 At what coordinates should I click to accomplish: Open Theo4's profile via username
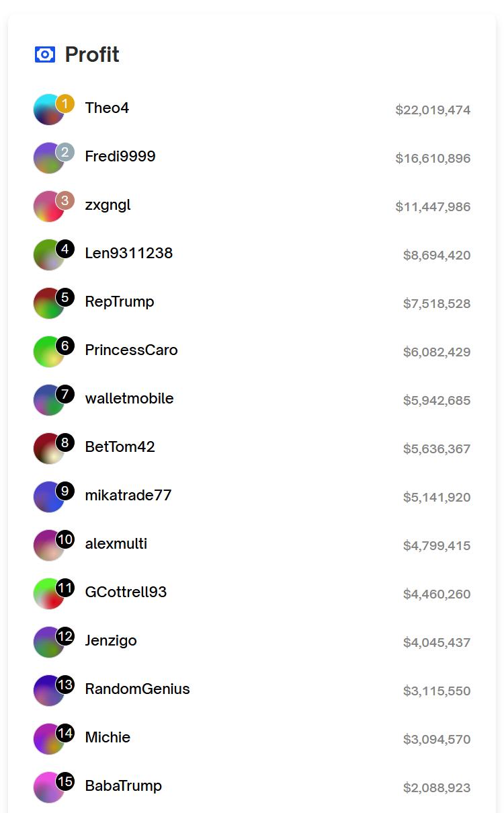107,108
